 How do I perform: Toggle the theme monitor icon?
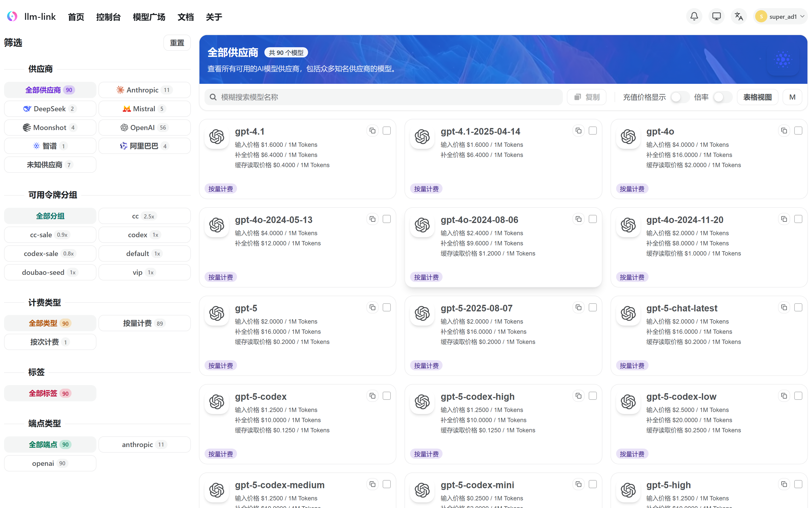pos(716,16)
